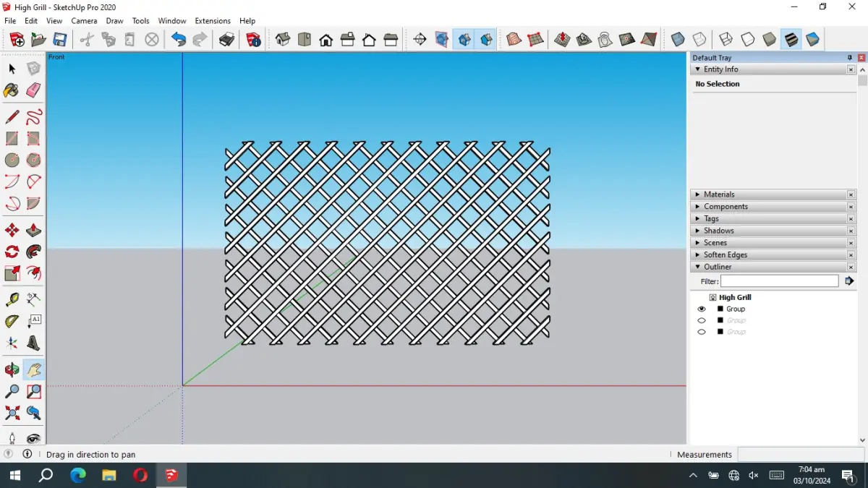
Task: Pick the Protractor tool
Action: pyautogui.click(x=12, y=321)
